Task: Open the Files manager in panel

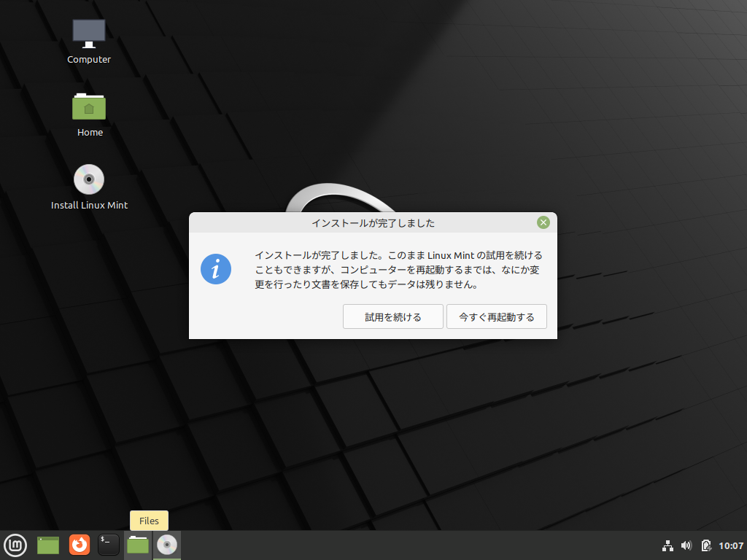Action: (x=138, y=545)
